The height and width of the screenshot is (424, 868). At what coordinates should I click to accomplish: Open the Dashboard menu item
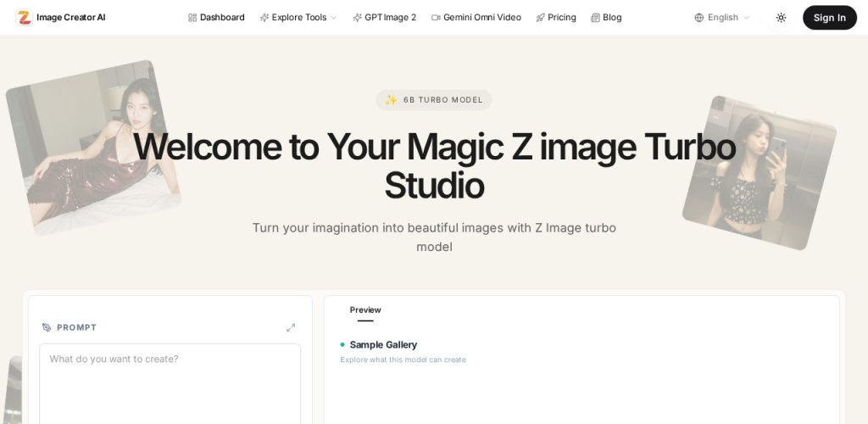[x=216, y=18]
